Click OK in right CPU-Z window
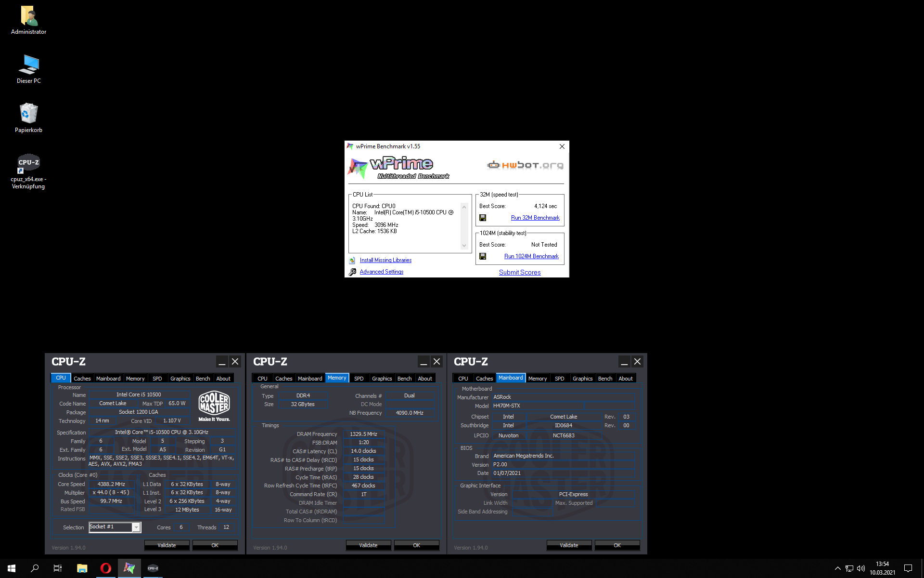The height and width of the screenshot is (578, 924). pos(617,545)
